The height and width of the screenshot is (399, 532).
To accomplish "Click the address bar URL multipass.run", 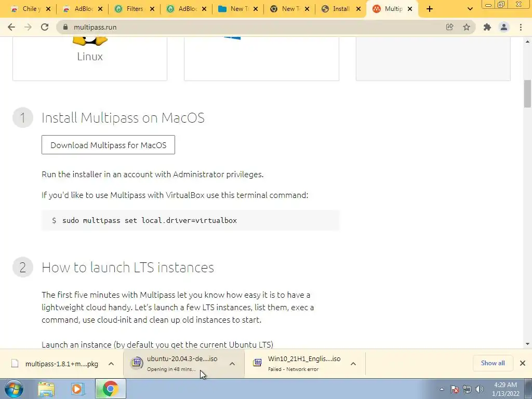I will click(x=95, y=27).
